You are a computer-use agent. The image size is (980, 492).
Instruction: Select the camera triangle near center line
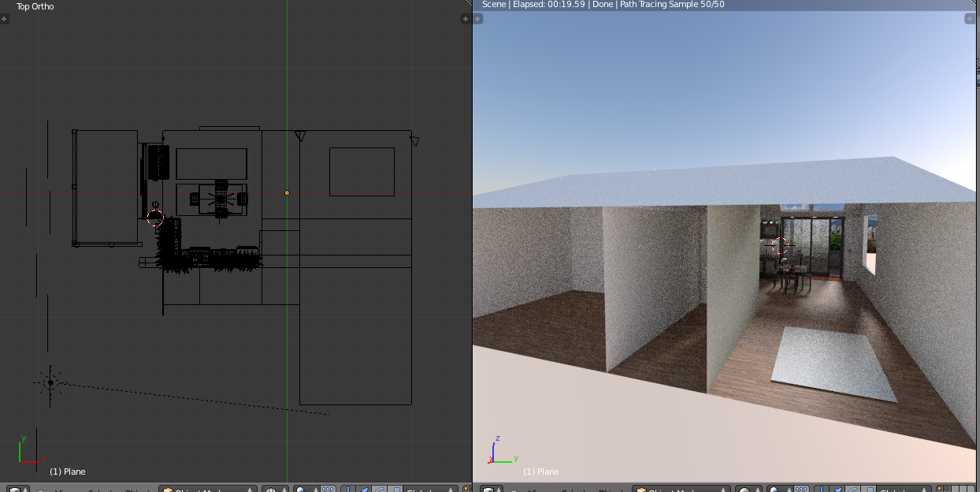point(299,136)
